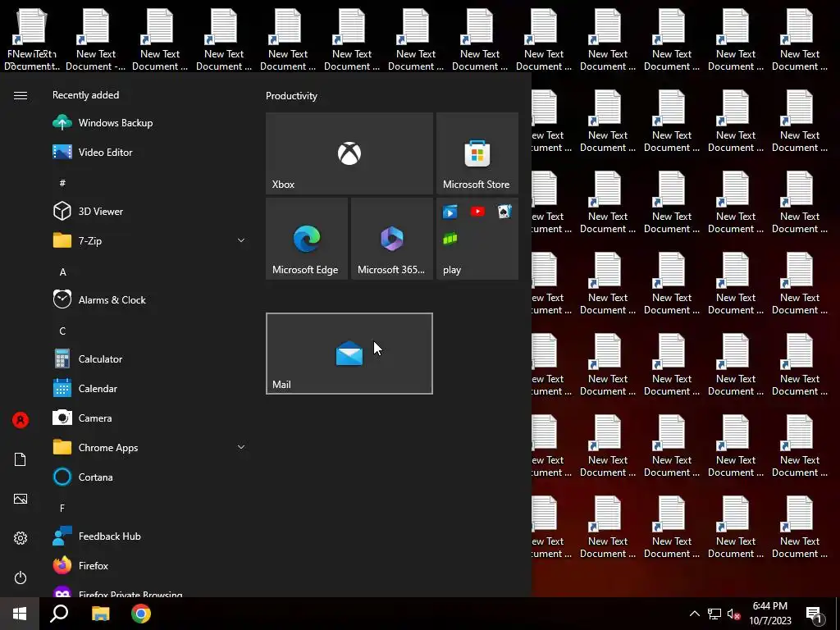Screen dimensions: 840x630
Task: Open the clock showing 6:44 PM
Action: pos(769,614)
